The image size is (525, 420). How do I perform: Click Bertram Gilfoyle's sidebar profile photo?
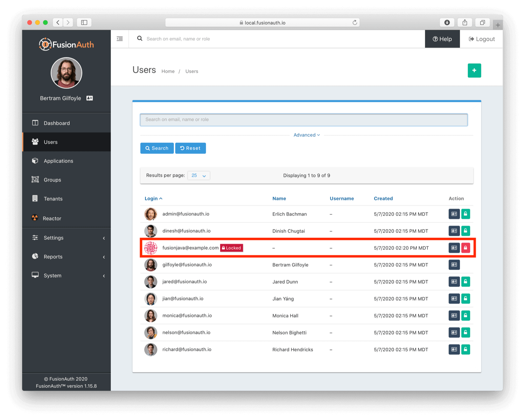coord(66,73)
